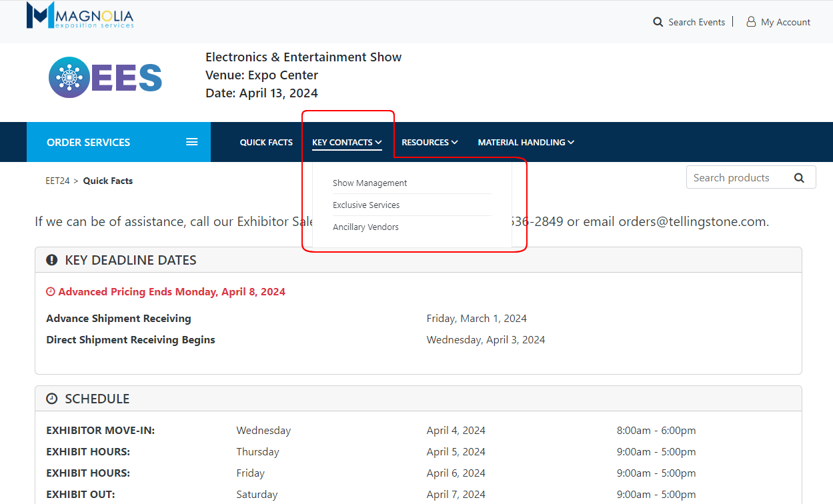
Task: Focus the Search products input field
Action: 737,178
